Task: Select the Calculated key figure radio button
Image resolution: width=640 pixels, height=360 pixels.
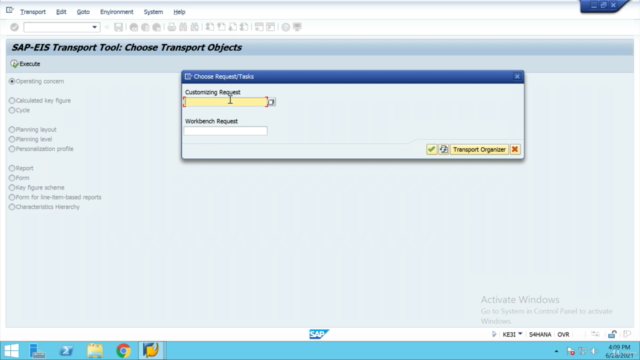Action: 12,100
